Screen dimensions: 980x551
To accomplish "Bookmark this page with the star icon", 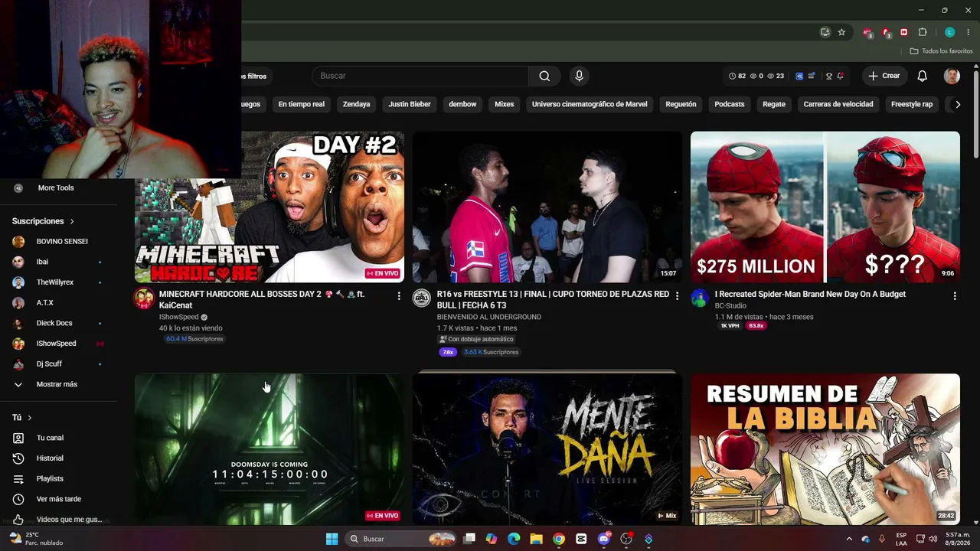I will click(x=841, y=32).
